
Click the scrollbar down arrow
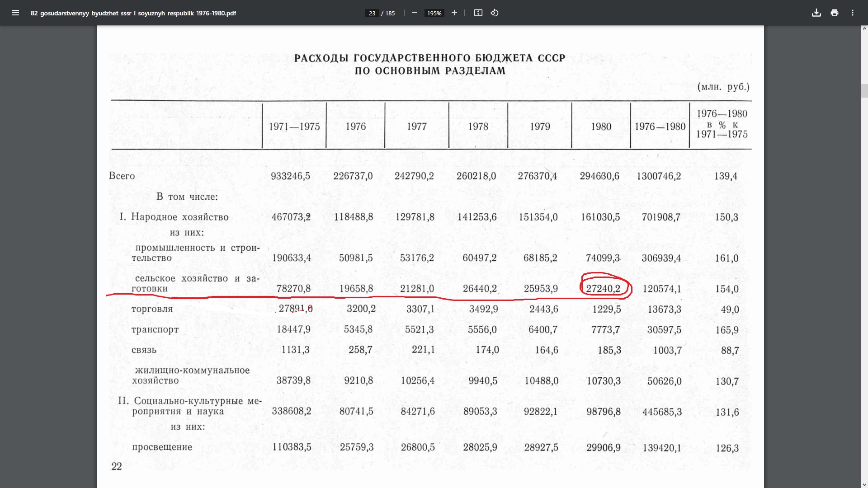[864, 484]
